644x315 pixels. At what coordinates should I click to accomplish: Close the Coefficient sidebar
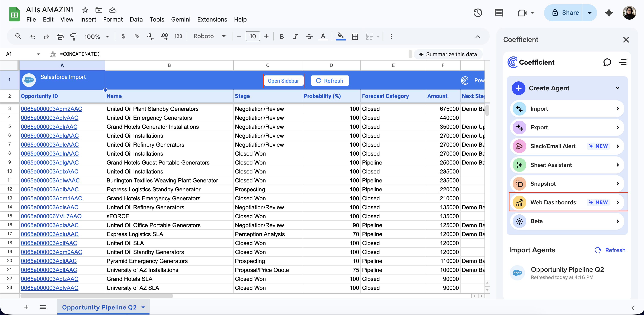[x=626, y=39]
